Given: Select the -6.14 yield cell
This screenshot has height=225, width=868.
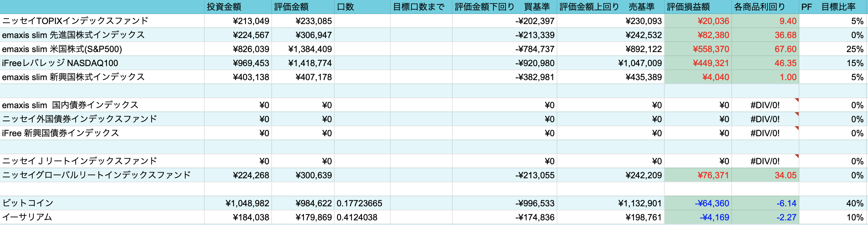Looking at the screenshot, I should 765,203.
